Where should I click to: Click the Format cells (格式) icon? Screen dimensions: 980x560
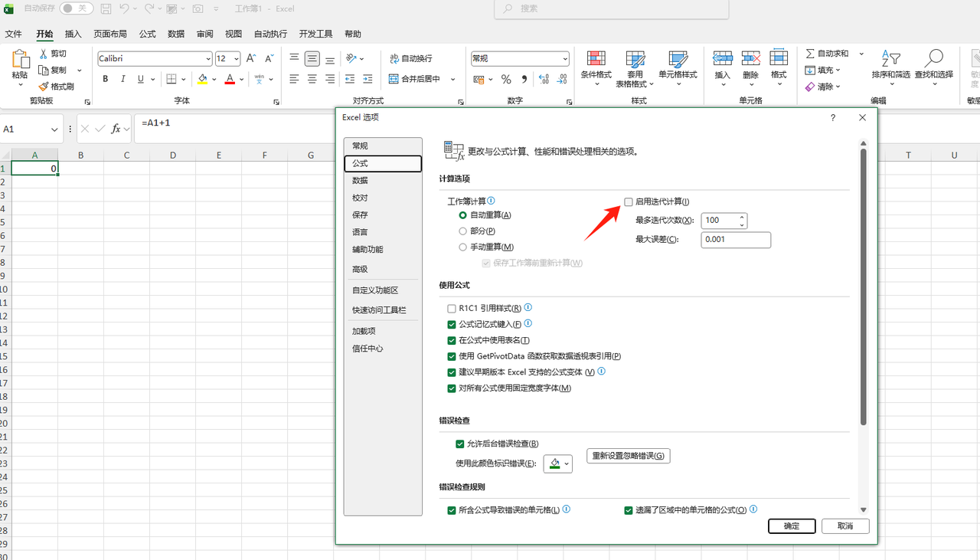point(779,58)
